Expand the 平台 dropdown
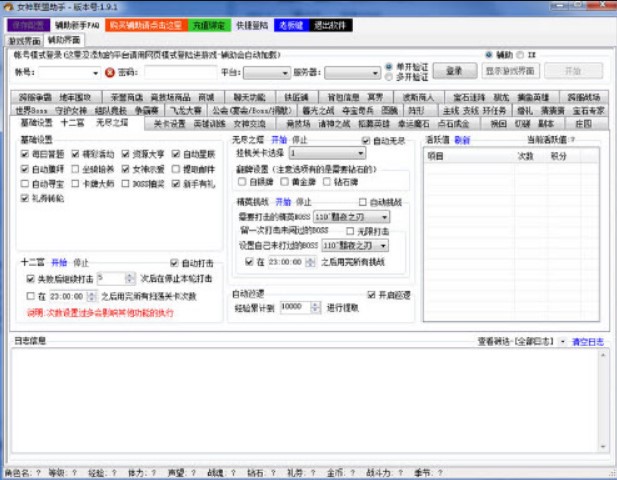The image size is (617, 480). pos(267,73)
